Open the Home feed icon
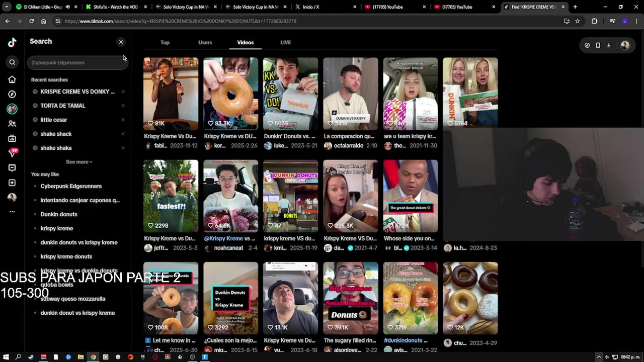Screen dimensions: 644x362 pos(12,79)
